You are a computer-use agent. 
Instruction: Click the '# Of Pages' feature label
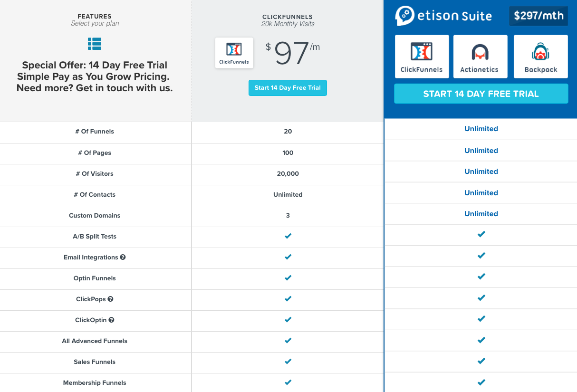(95, 153)
